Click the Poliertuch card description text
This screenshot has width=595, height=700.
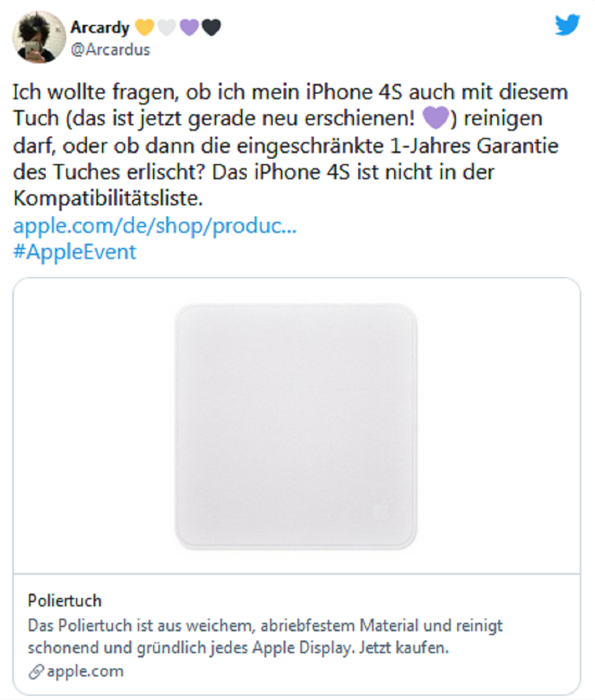pos(265,637)
